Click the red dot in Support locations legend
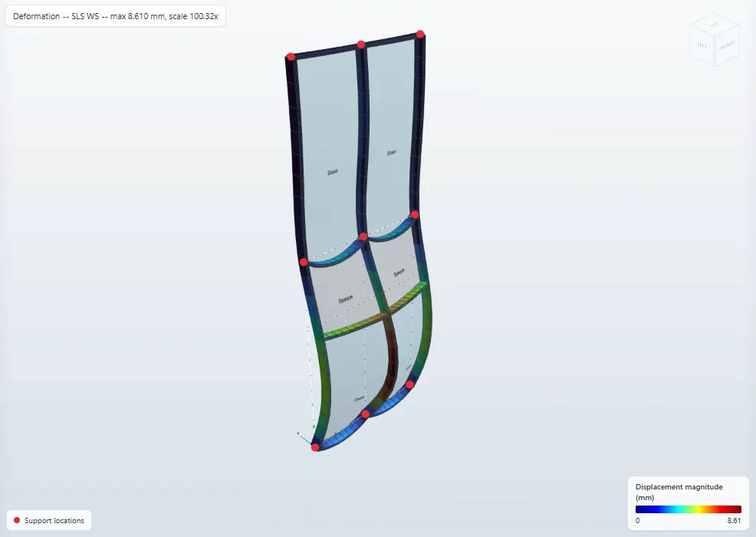Image resolution: width=756 pixels, height=537 pixels. (17, 520)
